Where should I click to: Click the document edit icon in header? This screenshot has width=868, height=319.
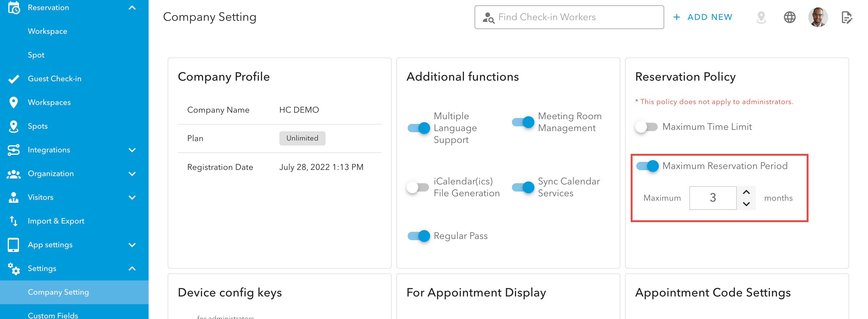[846, 17]
